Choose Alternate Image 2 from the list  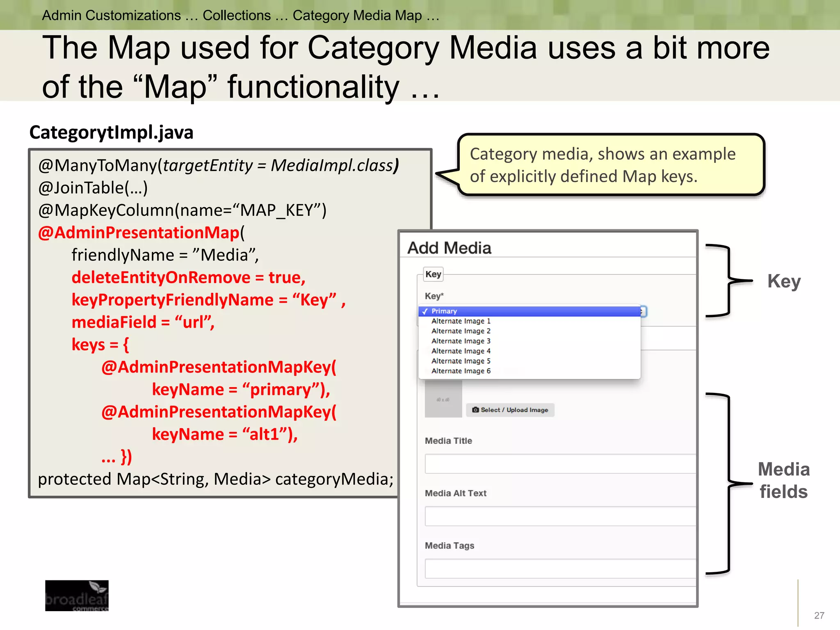(461, 331)
